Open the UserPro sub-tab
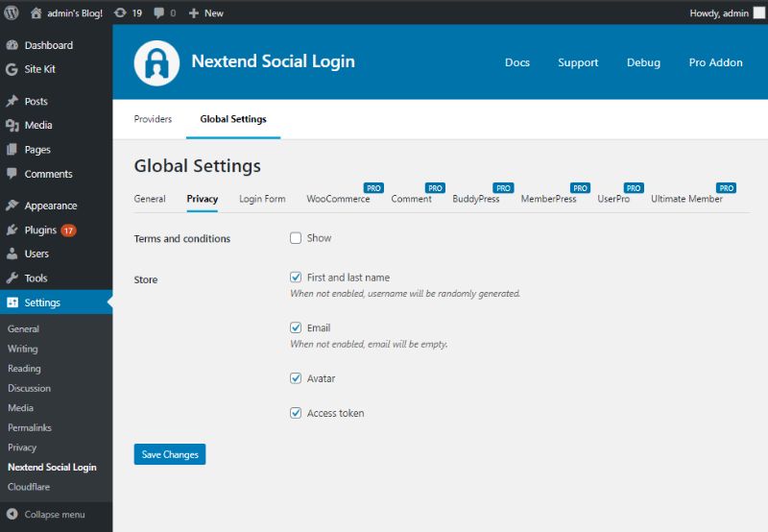 pos(613,199)
